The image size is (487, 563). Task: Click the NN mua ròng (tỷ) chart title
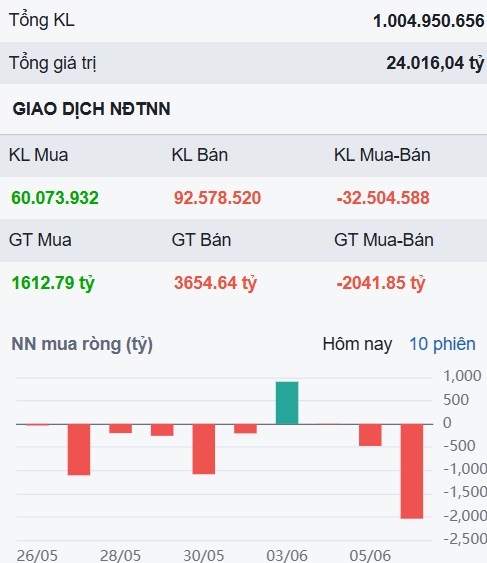point(82,344)
